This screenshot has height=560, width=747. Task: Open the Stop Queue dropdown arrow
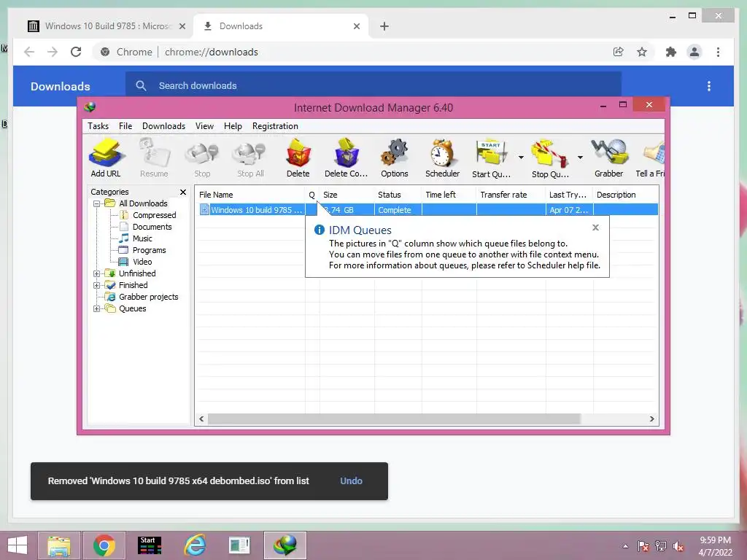click(580, 157)
